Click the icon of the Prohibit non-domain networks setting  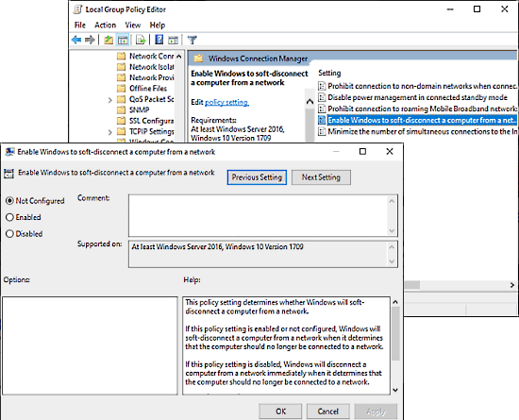(322, 86)
